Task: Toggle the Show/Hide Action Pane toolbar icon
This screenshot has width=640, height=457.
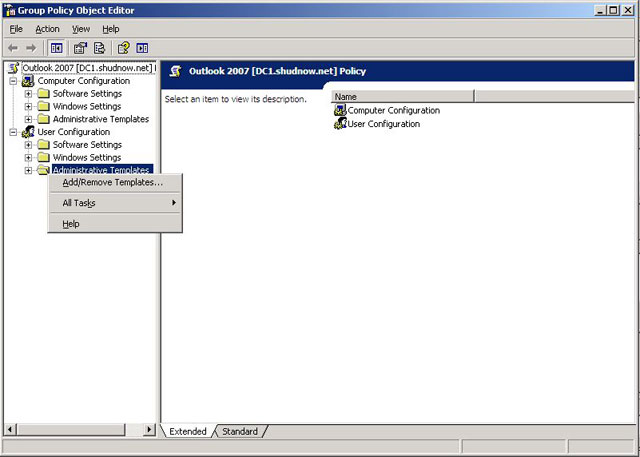Action: [x=142, y=48]
